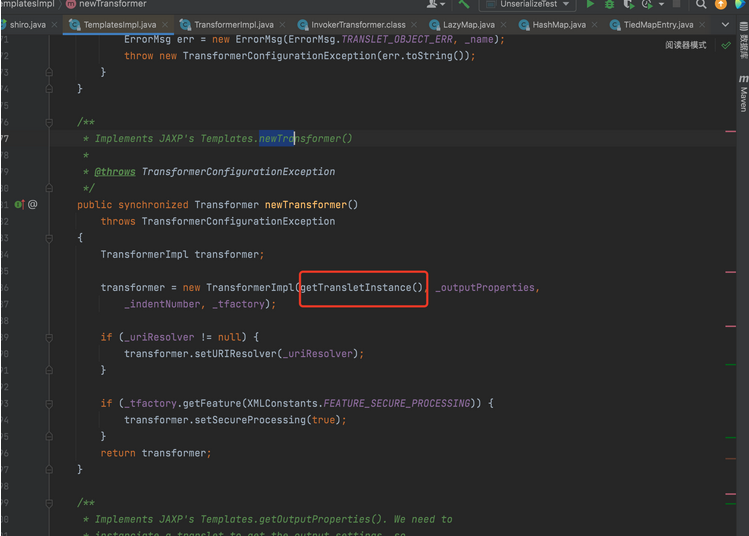The height and width of the screenshot is (536, 749).
Task: Click the getTransletInstance() call
Action: point(362,288)
